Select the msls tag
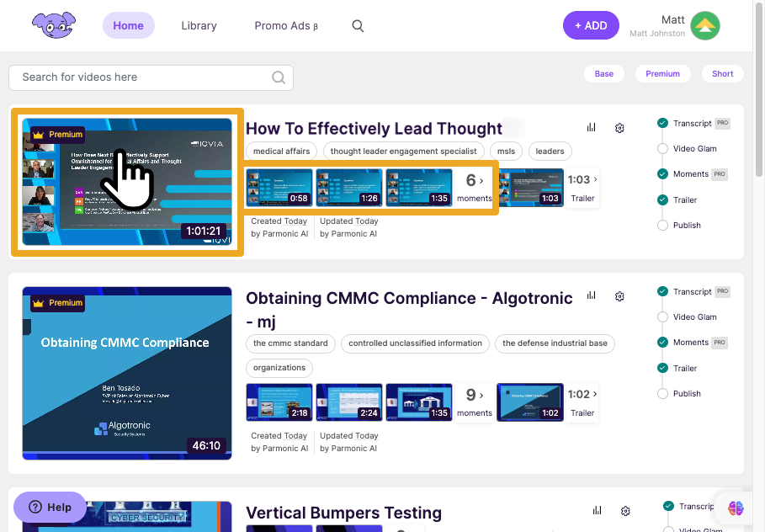 point(506,152)
